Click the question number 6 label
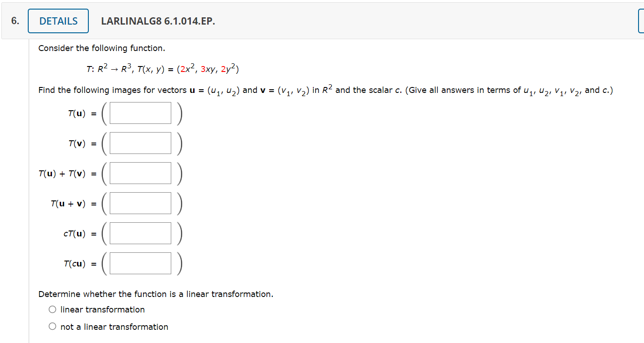 (x=14, y=20)
